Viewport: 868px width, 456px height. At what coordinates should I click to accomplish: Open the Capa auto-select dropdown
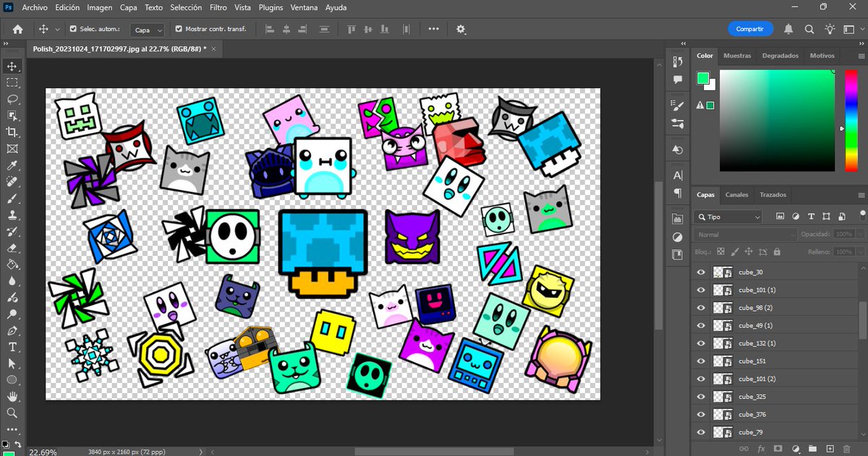(148, 30)
